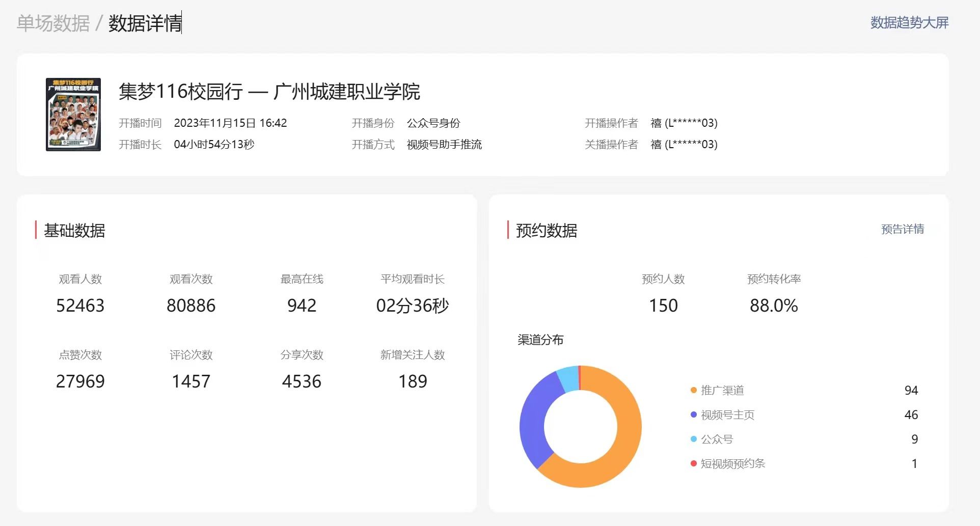Open the 数据趋势大屏 link
The image size is (980, 526).
(x=909, y=23)
